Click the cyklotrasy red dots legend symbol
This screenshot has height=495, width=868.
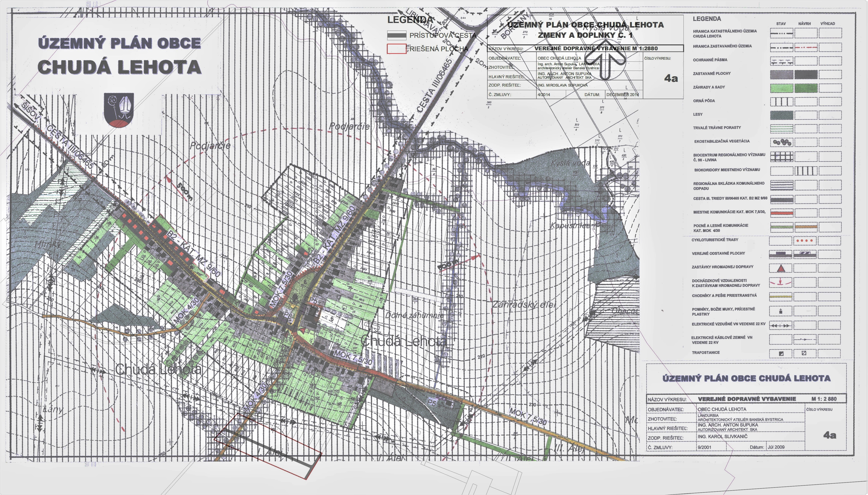point(805,241)
